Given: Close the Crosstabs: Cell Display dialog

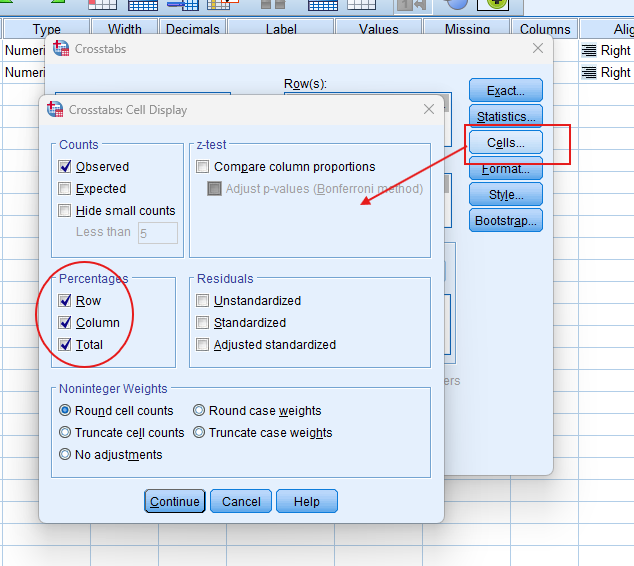Looking at the screenshot, I should [x=430, y=110].
